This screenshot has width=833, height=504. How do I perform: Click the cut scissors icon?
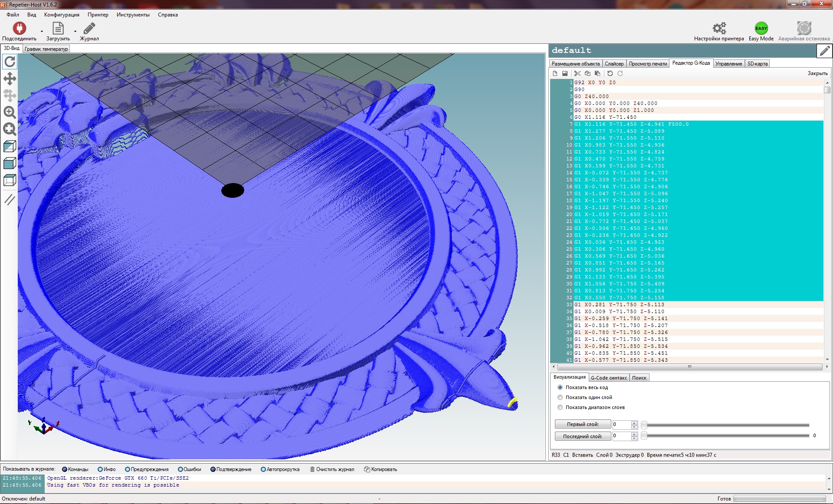tap(577, 73)
